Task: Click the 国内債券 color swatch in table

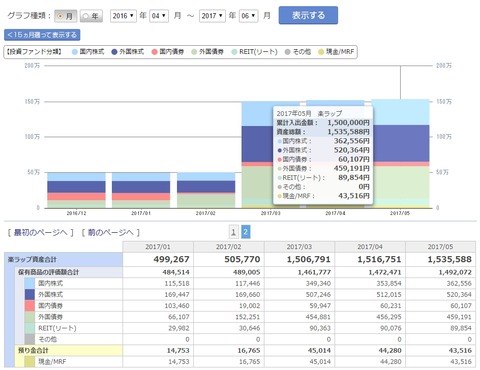Action: click(29, 306)
